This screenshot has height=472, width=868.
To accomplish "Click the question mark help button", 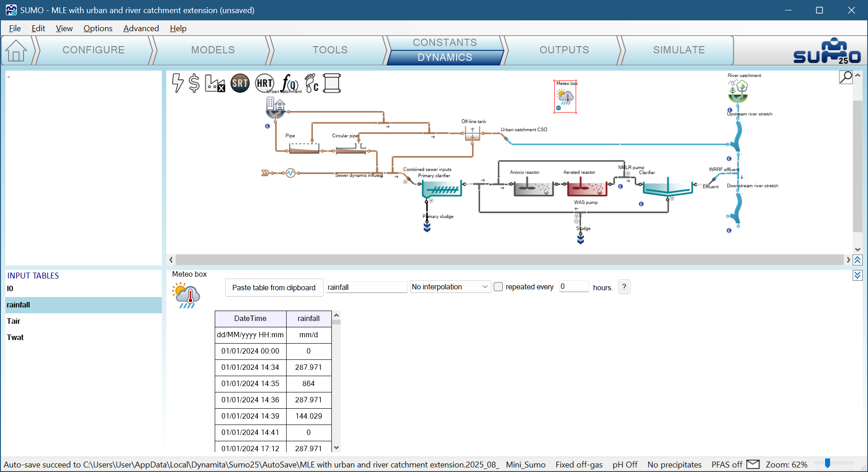I will (624, 287).
